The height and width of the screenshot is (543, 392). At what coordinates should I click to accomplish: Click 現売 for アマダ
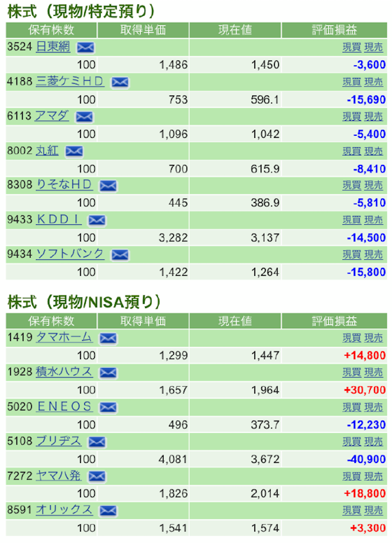[x=373, y=117]
